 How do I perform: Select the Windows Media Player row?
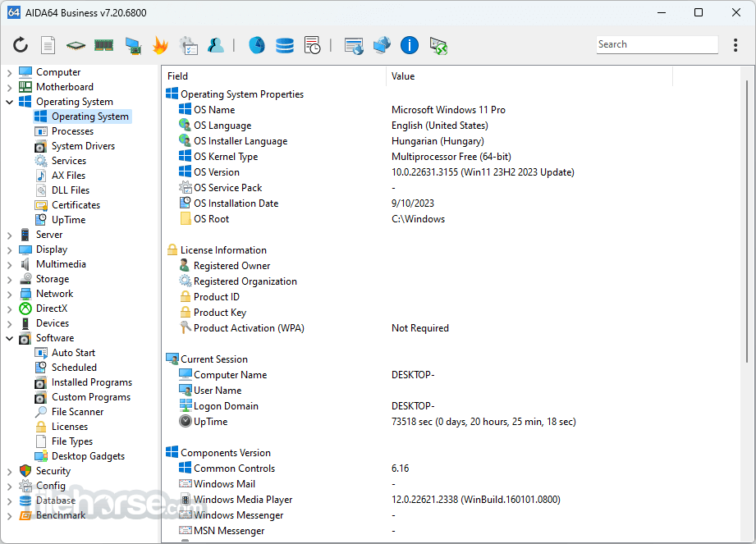pyautogui.click(x=452, y=500)
